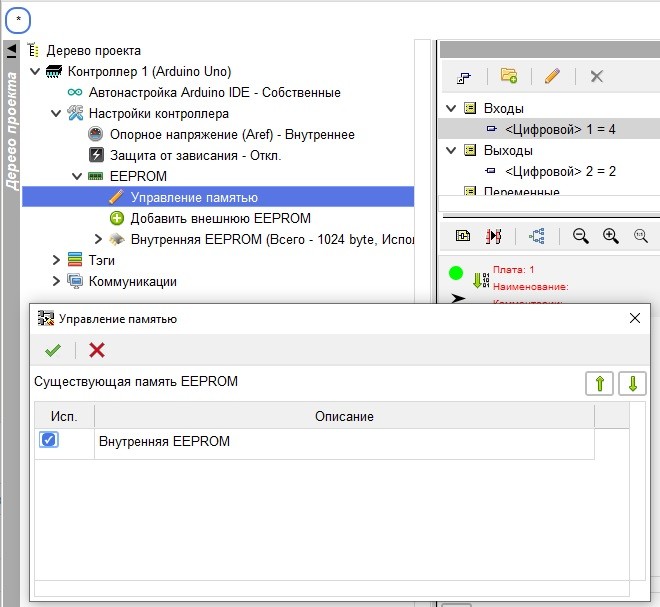Collapse the Настройки контроллера node
The width and height of the screenshot is (660, 607).
[x=56, y=113]
